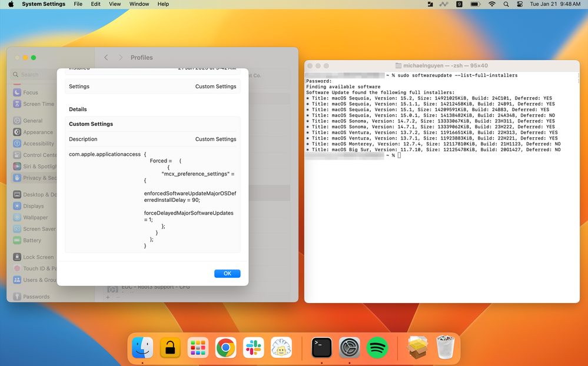Screen dimensions: 588x366
Task: Click the macOS Monterey 12.7.4 installer line
Action: [434, 144]
